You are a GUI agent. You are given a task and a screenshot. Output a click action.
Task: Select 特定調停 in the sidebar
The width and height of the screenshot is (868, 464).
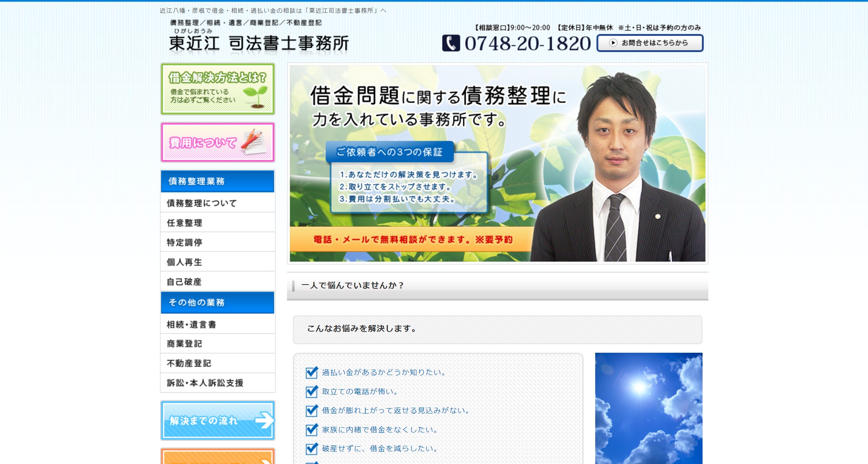coord(217,242)
